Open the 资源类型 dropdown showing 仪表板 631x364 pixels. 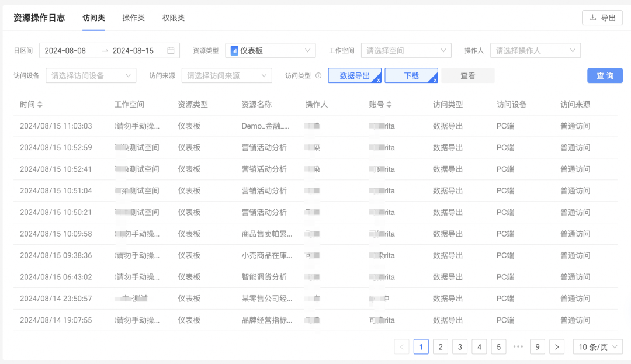coord(271,51)
